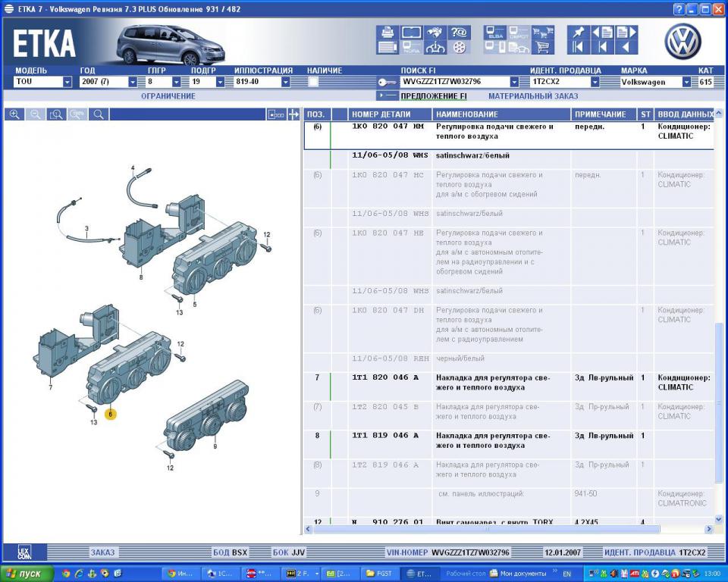The height and width of the screenshot is (582, 728).
Task: Open the Материальный заказ tab
Action: tap(533, 96)
